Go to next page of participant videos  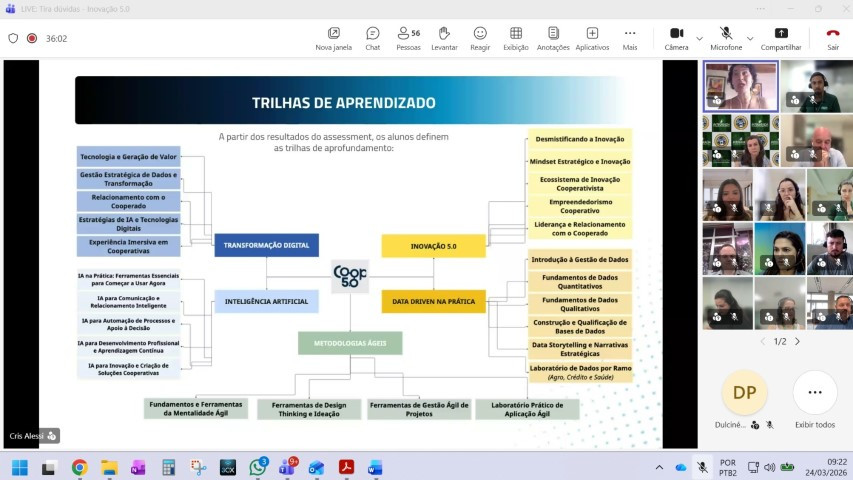point(797,341)
